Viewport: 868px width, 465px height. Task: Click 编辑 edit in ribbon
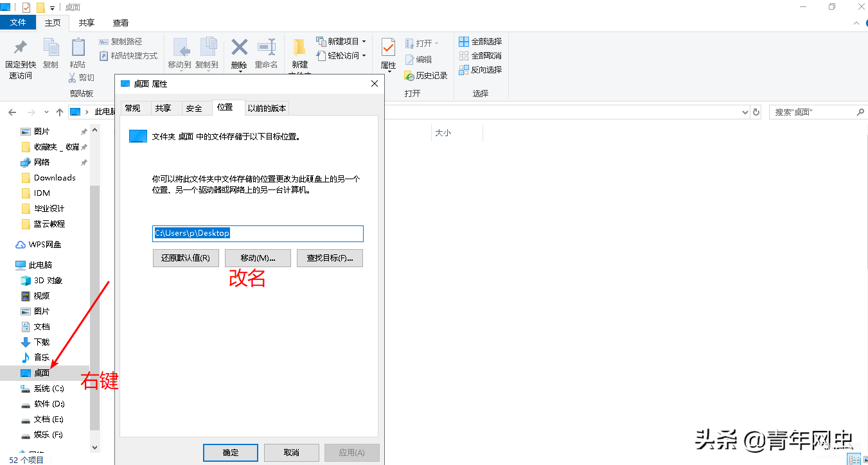(418, 59)
